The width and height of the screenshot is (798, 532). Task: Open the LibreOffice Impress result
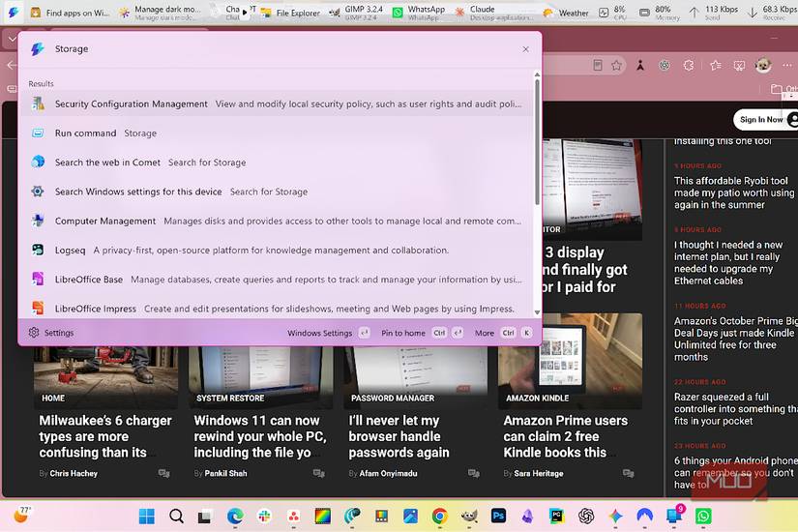pos(276,309)
